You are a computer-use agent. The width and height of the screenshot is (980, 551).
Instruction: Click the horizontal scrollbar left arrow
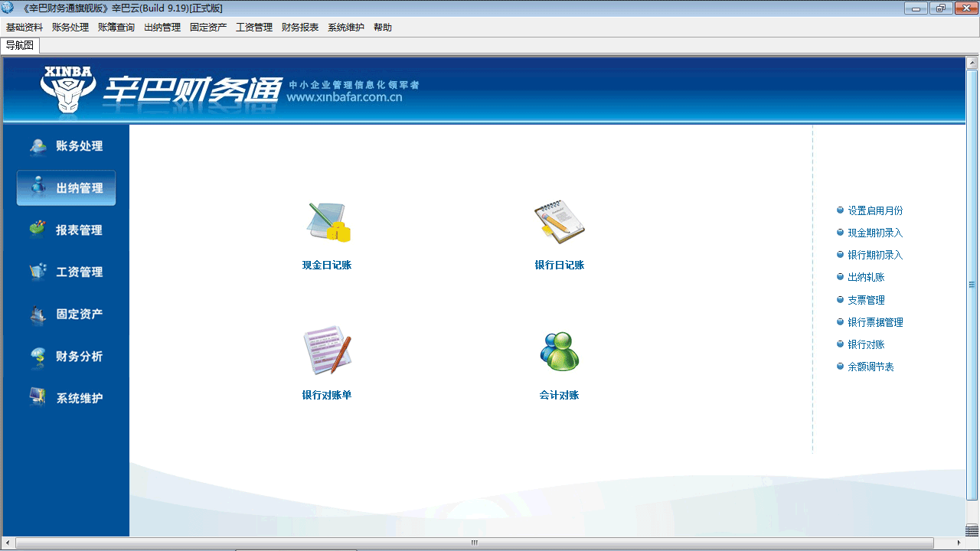[x=8, y=543]
